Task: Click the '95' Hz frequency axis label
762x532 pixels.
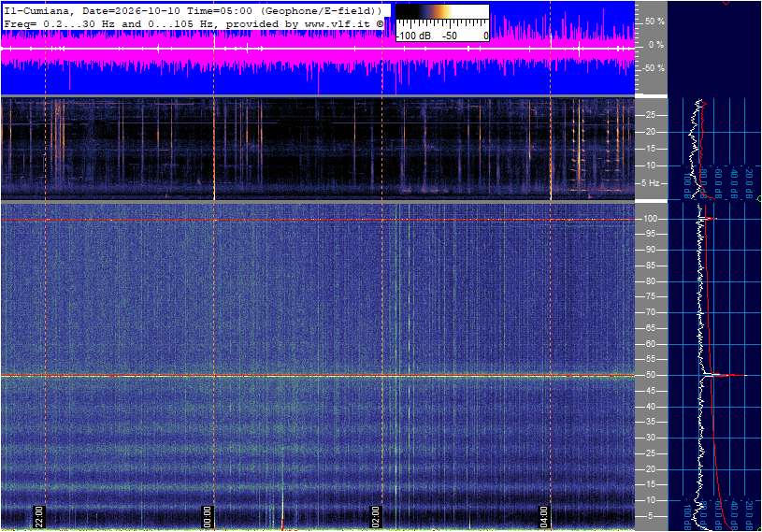Action: pos(651,234)
